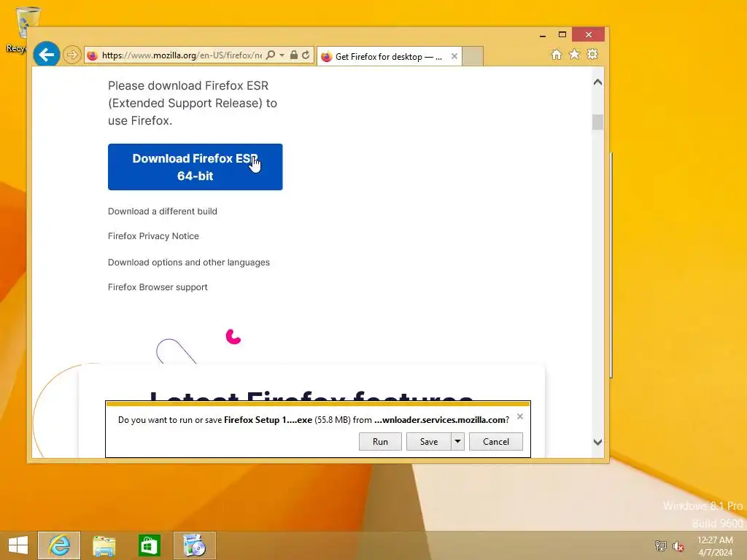Expand the Save options dropdown arrow
This screenshot has width=747, height=560.
click(x=457, y=441)
